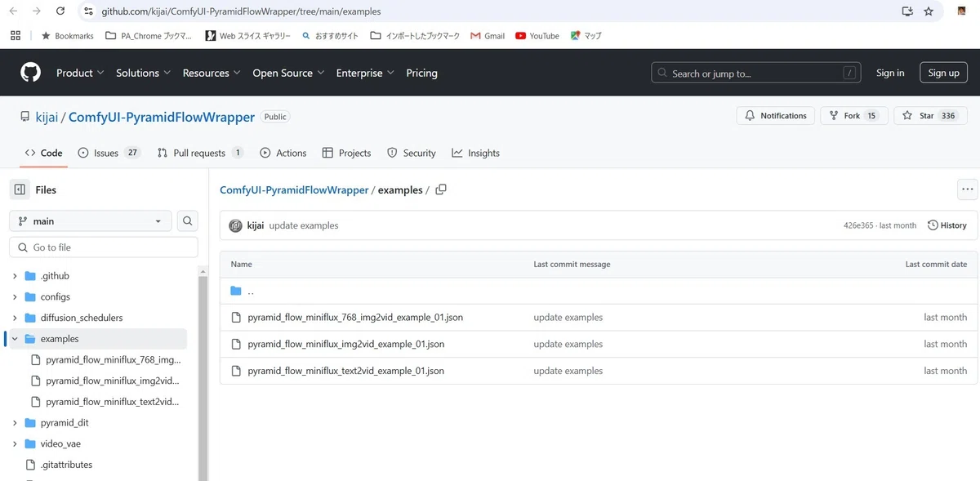Expand the video_vae folder chevron

click(15, 444)
